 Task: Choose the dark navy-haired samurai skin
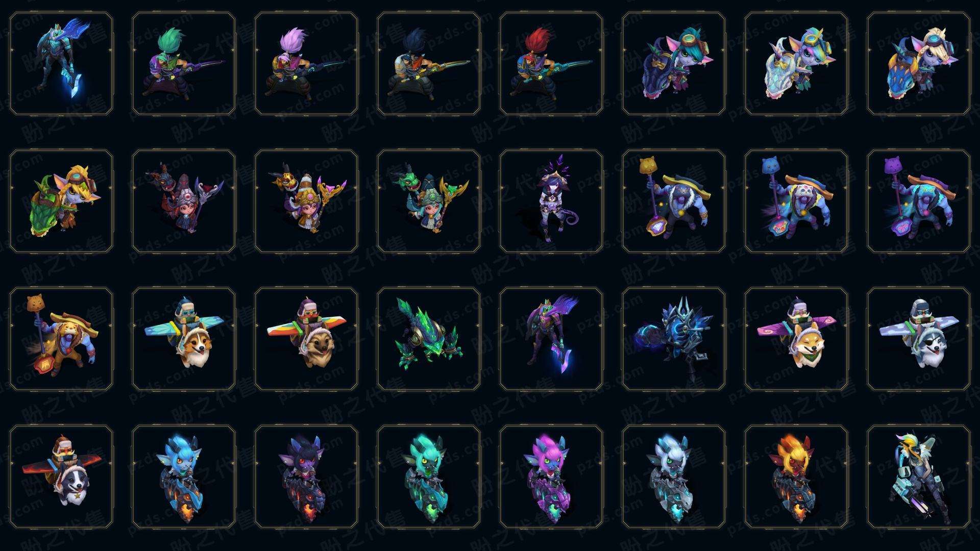point(429,64)
